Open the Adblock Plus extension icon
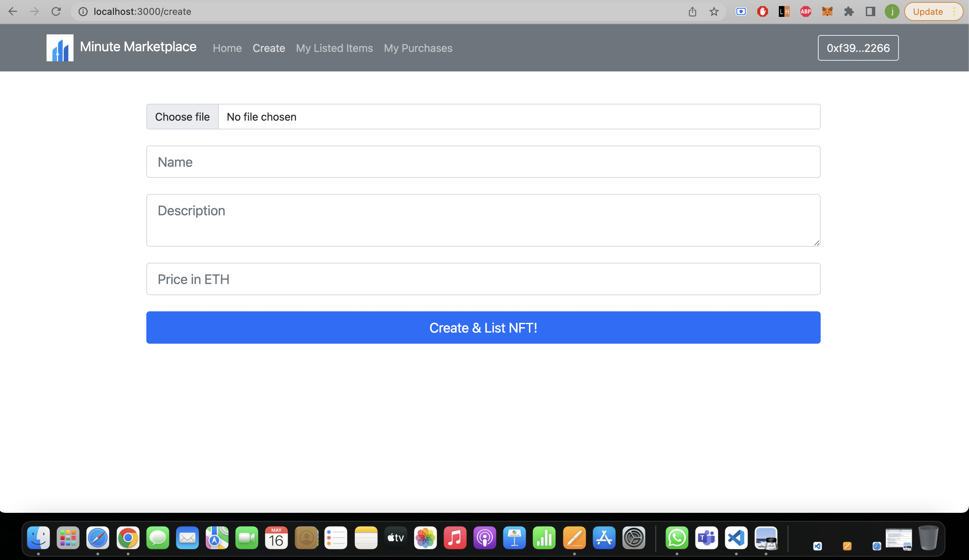Screen dimensions: 969x560 tap(805, 11)
